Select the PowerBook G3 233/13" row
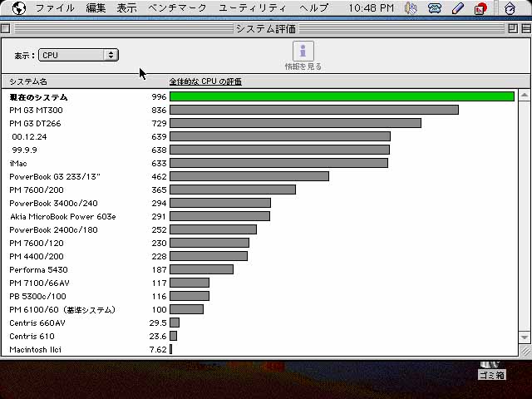Viewport: 532px width, 399px height. click(x=259, y=176)
